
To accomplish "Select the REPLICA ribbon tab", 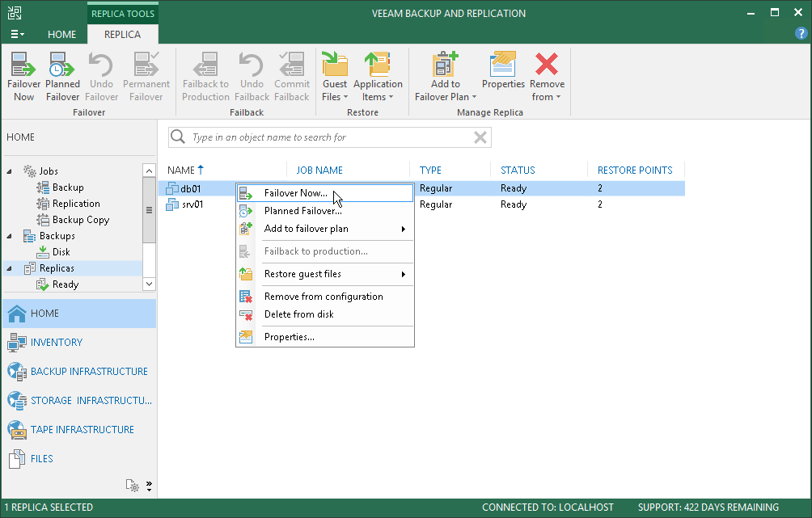I will (122, 34).
